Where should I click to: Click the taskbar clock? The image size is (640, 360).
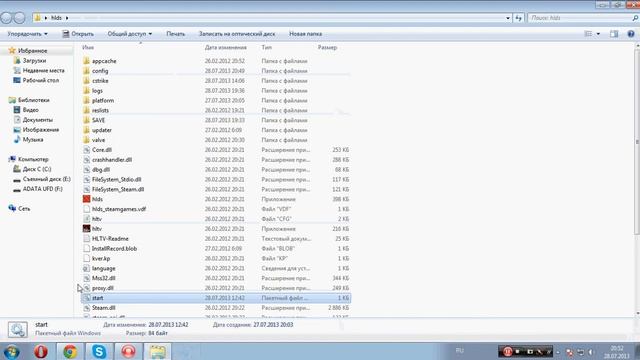[x=616, y=352]
